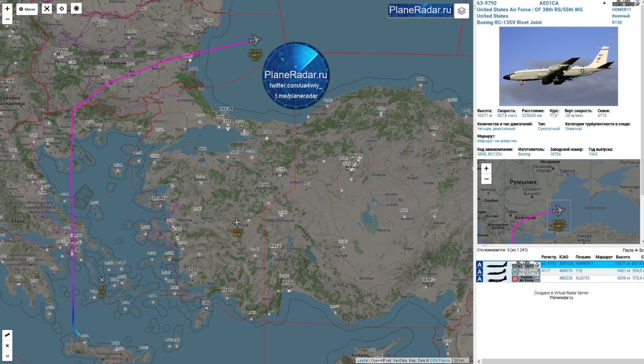Click the Turkish aircraft silhouette in the list

[x=497, y=279]
